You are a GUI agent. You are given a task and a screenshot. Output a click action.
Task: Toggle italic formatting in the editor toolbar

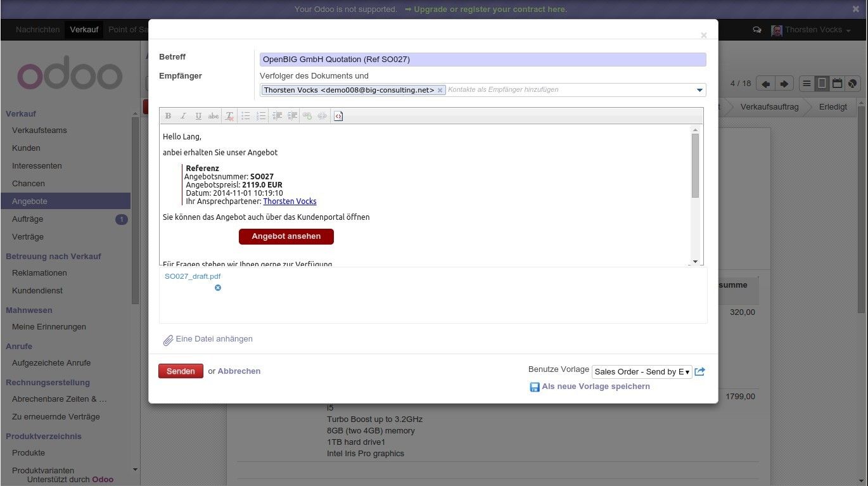click(183, 116)
